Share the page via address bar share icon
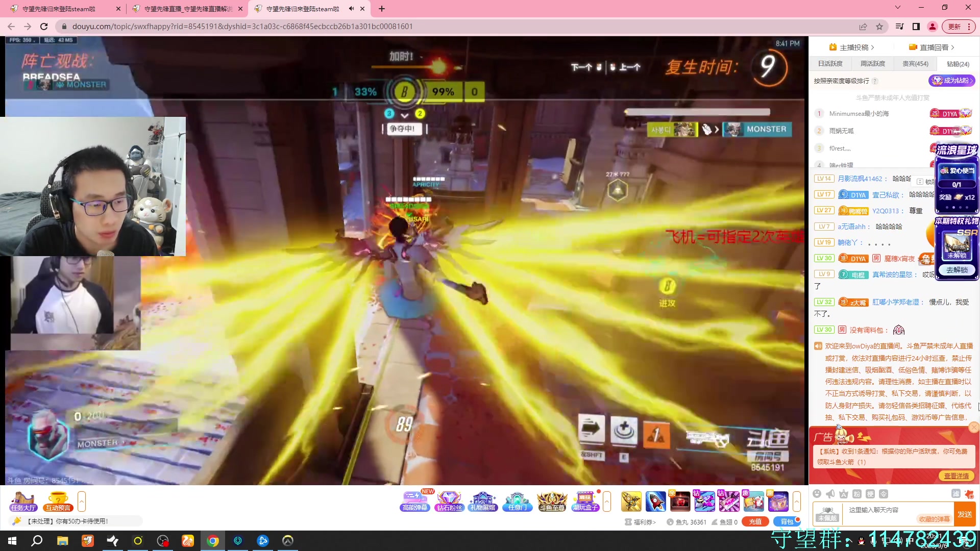This screenshot has height=551, width=980. (x=863, y=27)
